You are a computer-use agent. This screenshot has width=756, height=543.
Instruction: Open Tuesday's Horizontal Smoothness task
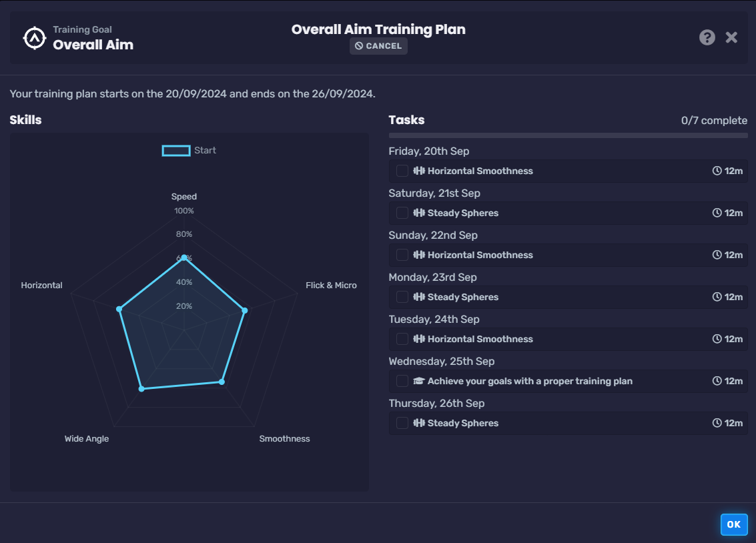(480, 339)
